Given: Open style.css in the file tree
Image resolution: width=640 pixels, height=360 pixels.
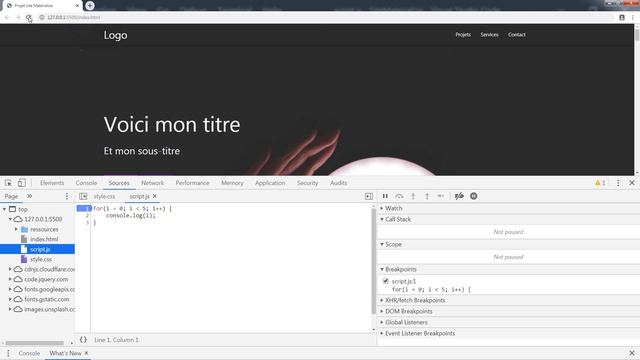Looking at the screenshot, I should click(41, 259).
